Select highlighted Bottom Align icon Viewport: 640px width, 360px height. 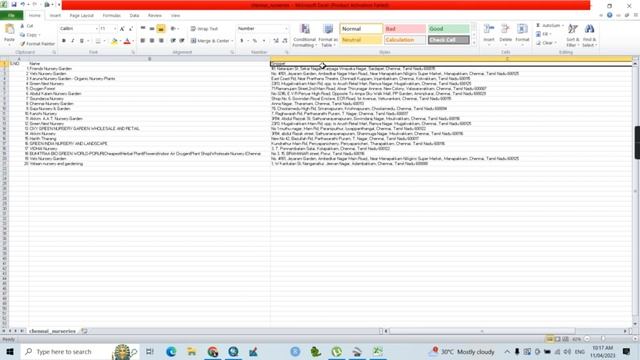(x=161, y=29)
